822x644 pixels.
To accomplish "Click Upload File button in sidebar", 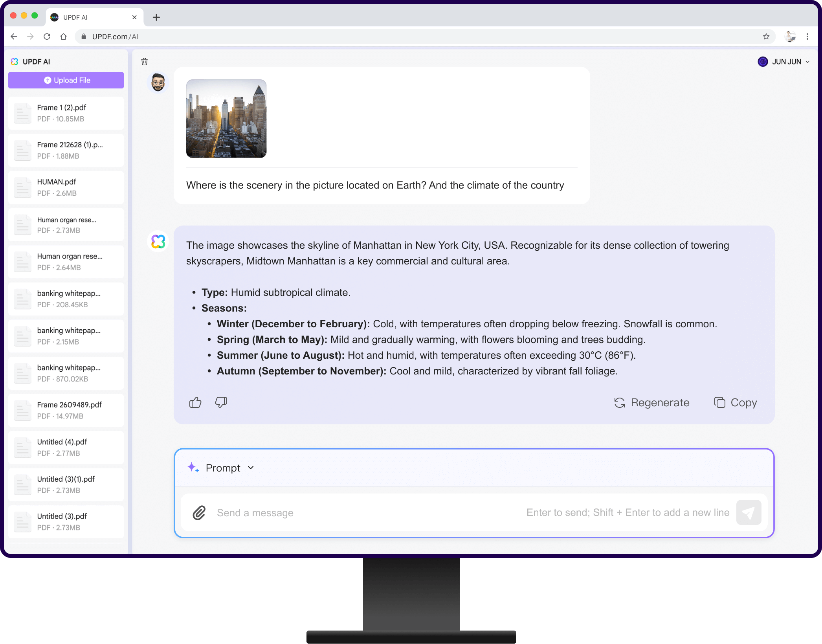I will tap(66, 80).
